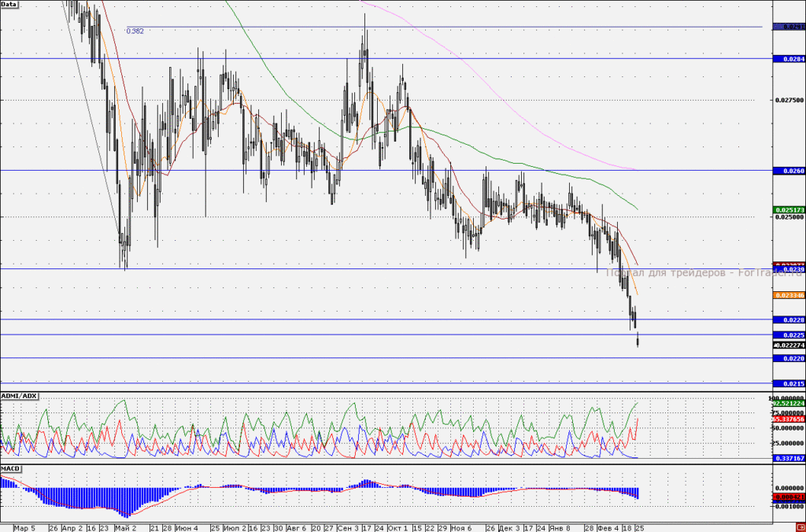This screenshot has height=532, width=806.
Task: Click the black 0.022274 current price tag
Action: pos(789,345)
